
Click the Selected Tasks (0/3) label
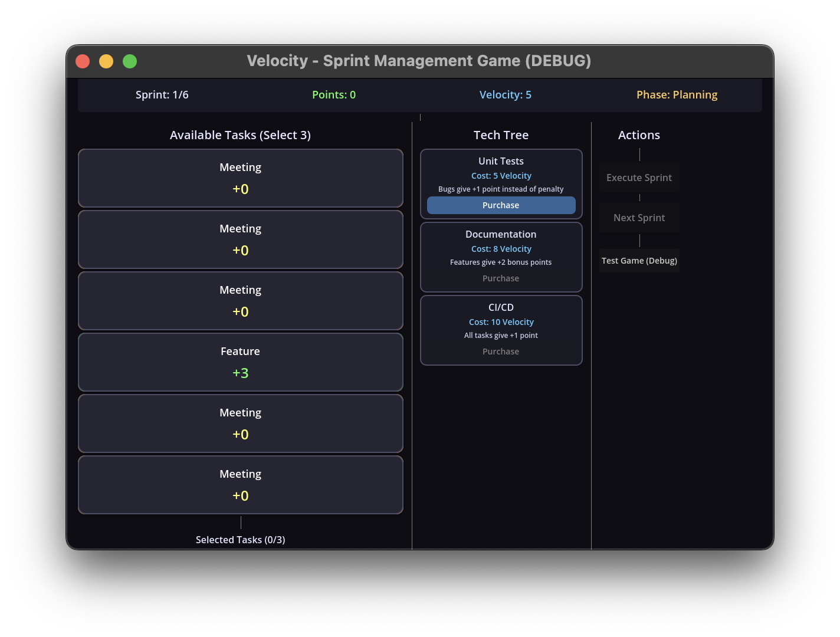point(240,540)
